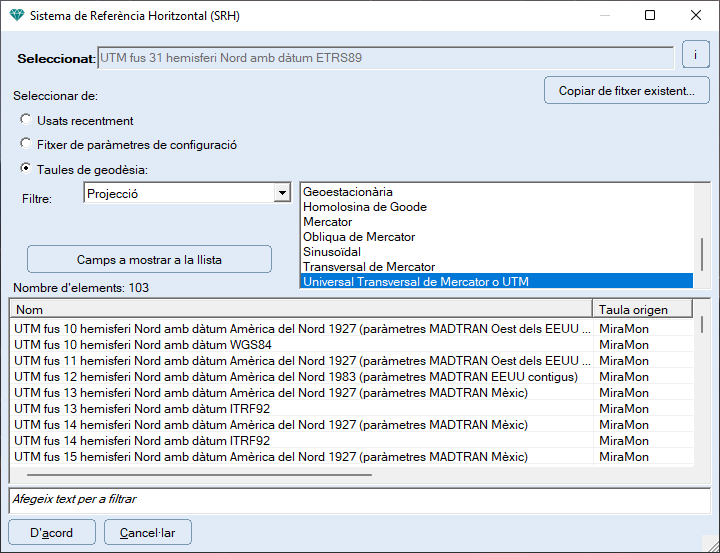Viewport: 720px width, 553px height.
Task: Click results list vertical scrollbar thumb
Action: tap(702, 324)
